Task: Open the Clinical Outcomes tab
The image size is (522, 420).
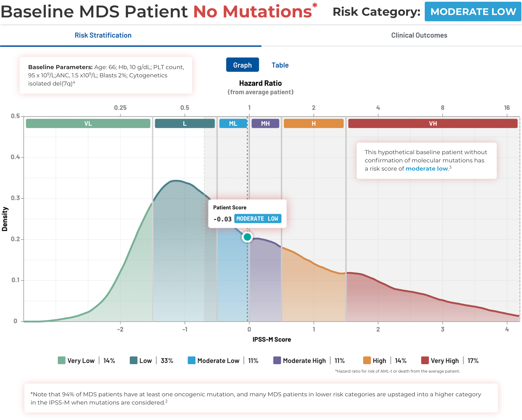Action: [419, 35]
